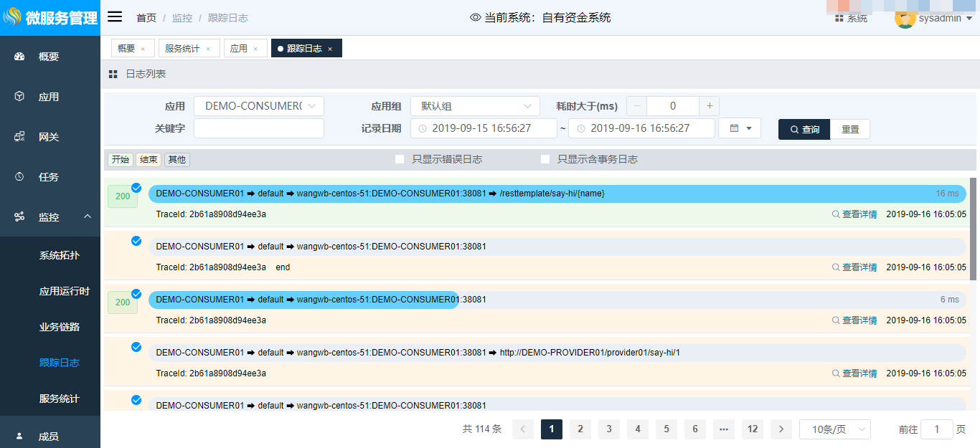Enable 只显示含事务日志 checkbox
The height and width of the screenshot is (448, 980).
coord(545,159)
